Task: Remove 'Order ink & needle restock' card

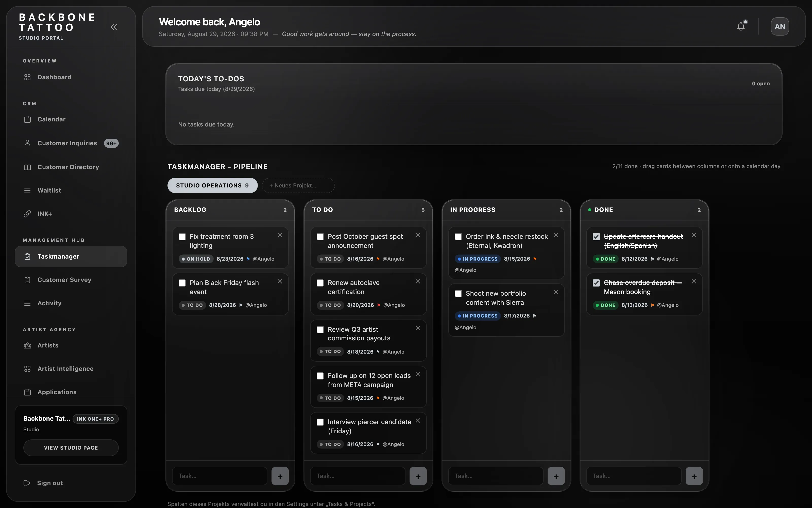Action: click(556, 235)
